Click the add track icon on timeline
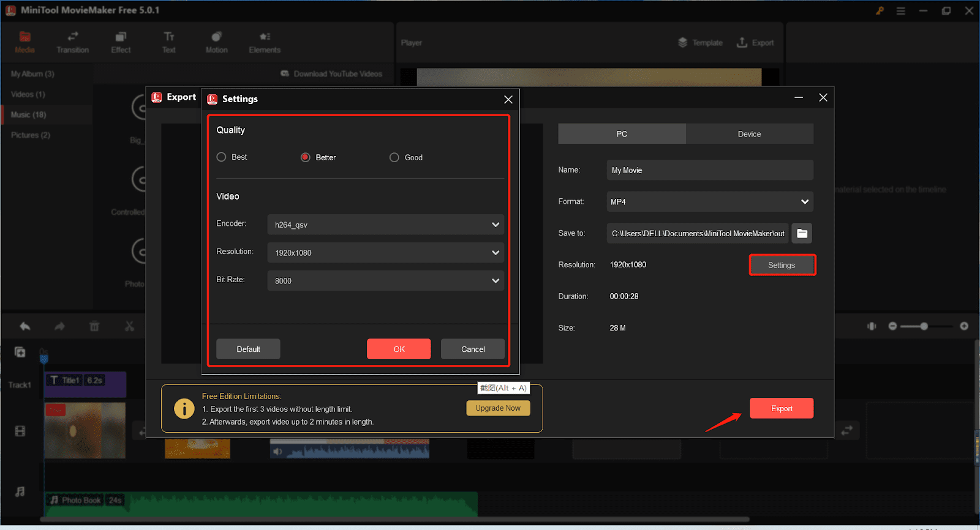This screenshot has height=530, width=980. [20, 352]
